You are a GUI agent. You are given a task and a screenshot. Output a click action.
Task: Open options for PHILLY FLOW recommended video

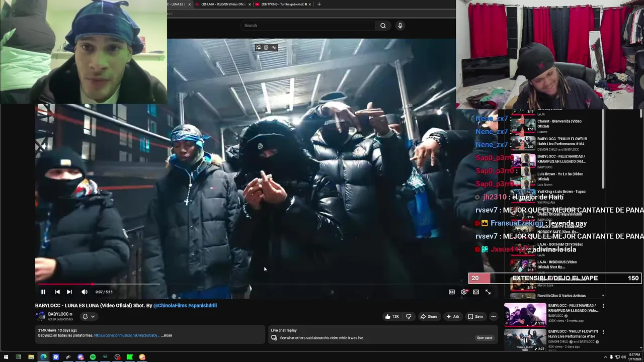pyautogui.click(x=603, y=332)
